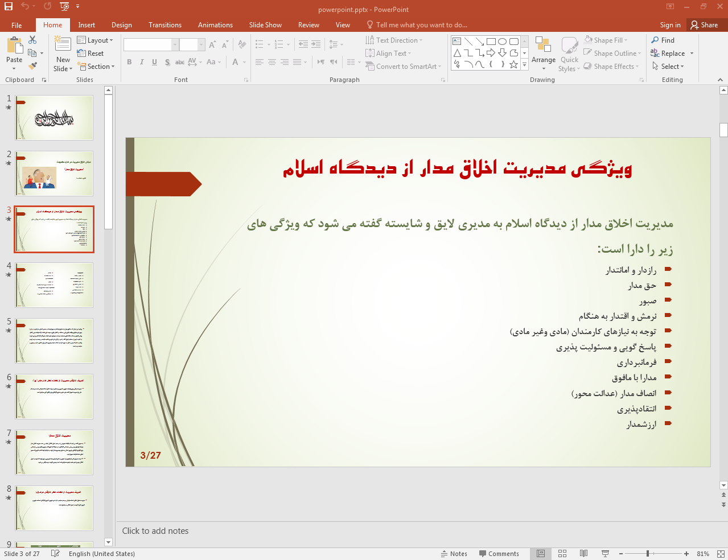Adjust the zoom slider handle
Image resolution: width=728 pixels, height=560 pixels.
(x=648, y=554)
